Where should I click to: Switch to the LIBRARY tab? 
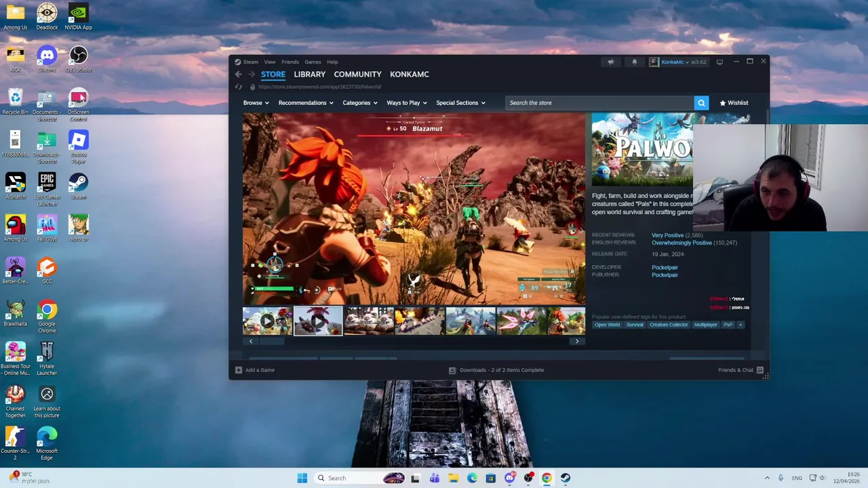(310, 75)
